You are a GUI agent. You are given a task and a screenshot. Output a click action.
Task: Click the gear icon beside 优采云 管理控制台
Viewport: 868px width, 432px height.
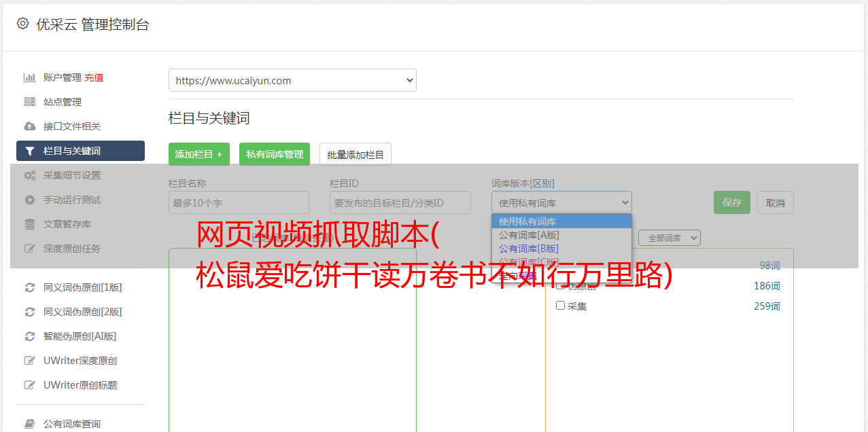[23, 24]
